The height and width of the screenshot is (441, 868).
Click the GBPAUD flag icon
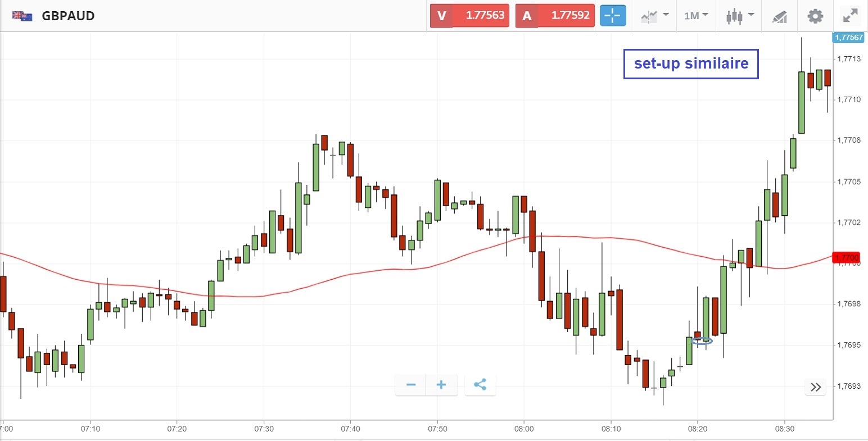tap(22, 16)
